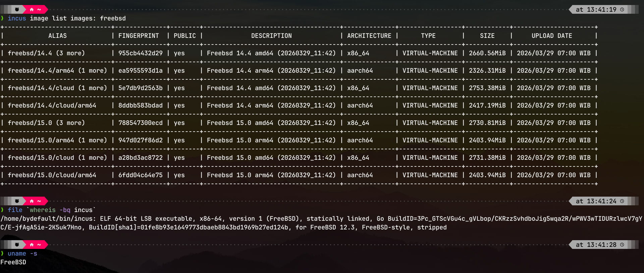Click the ALIAS column header
The image size is (644, 273).
(x=57, y=36)
